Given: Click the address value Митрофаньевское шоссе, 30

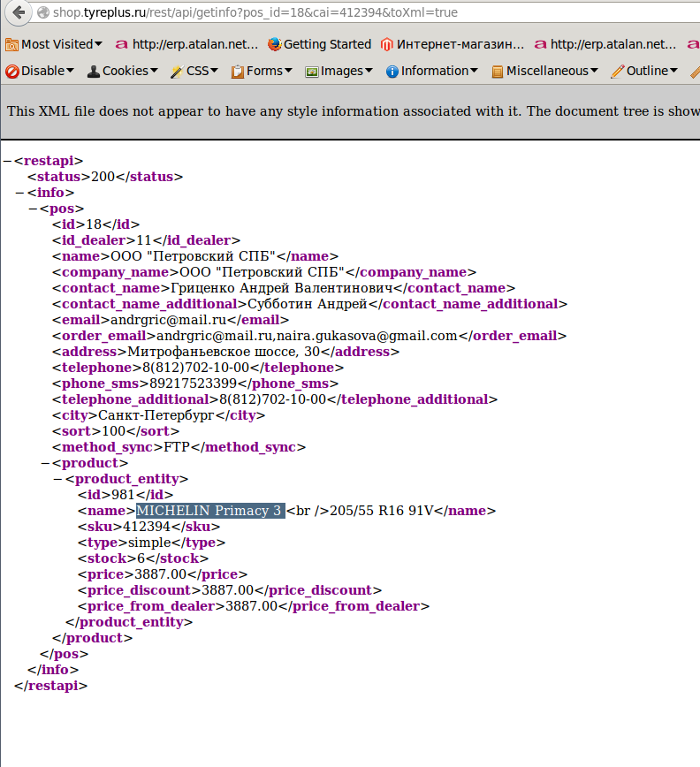Looking at the screenshot, I should (x=224, y=352).
